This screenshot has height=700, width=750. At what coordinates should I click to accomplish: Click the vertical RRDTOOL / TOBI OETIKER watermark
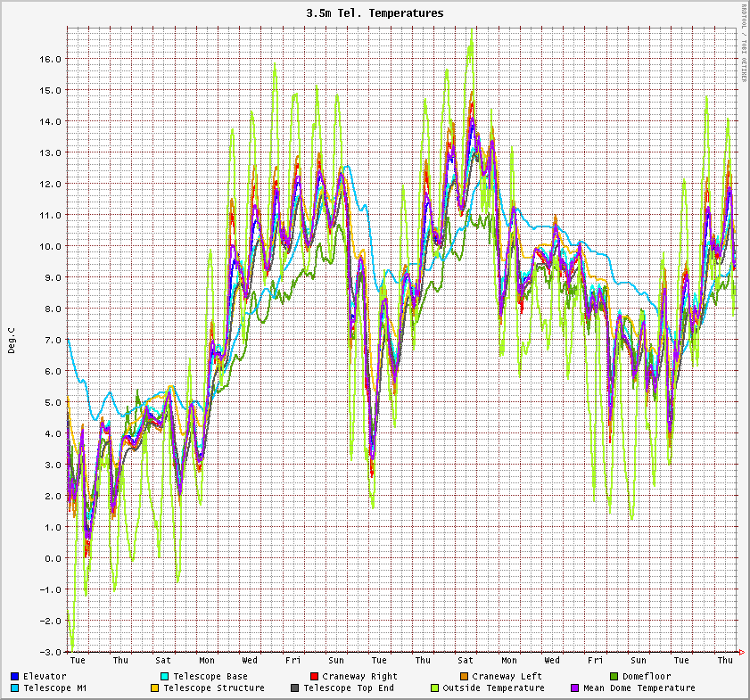[744, 43]
